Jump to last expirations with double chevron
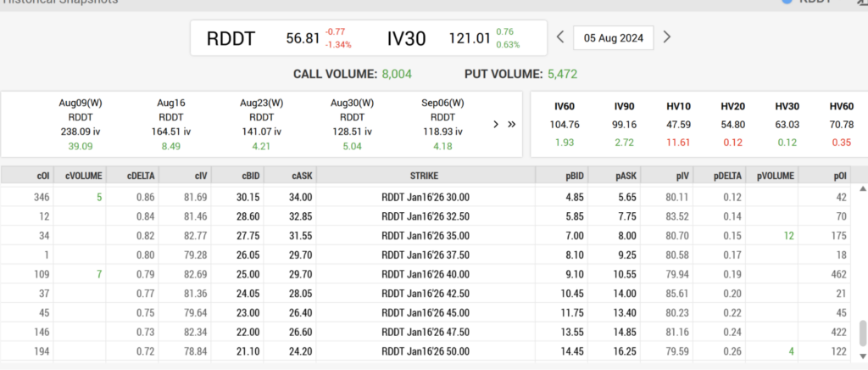The height and width of the screenshot is (370, 868). (511, 124)
